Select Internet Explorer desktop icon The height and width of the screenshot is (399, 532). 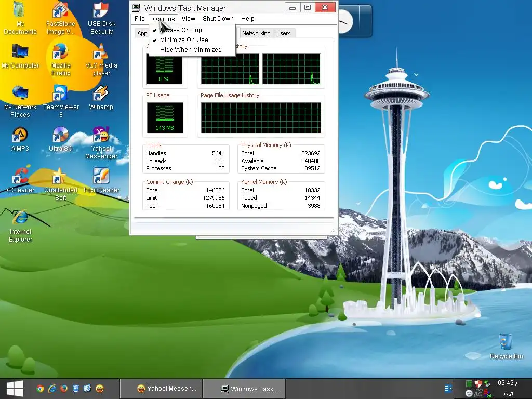click(x=20, y=227)
